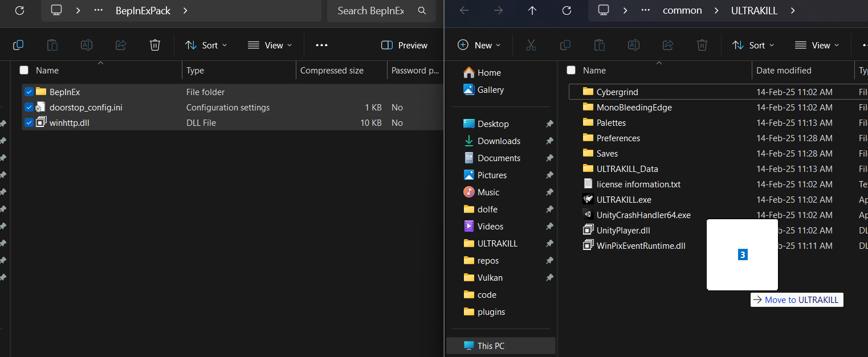868x357 pixels.
Task: Toggle select-all checkbox in BepInExPack window
Action: 24,70
